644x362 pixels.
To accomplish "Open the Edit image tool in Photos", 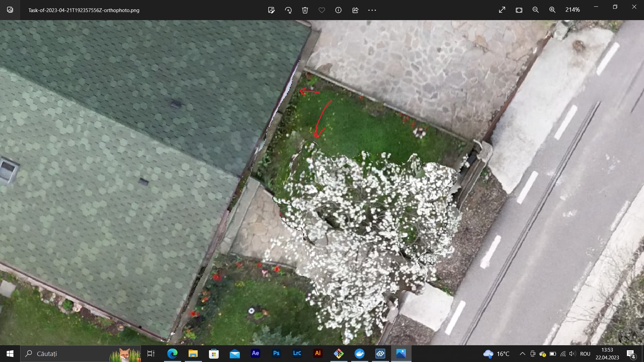I will click(x=271, y=10).
